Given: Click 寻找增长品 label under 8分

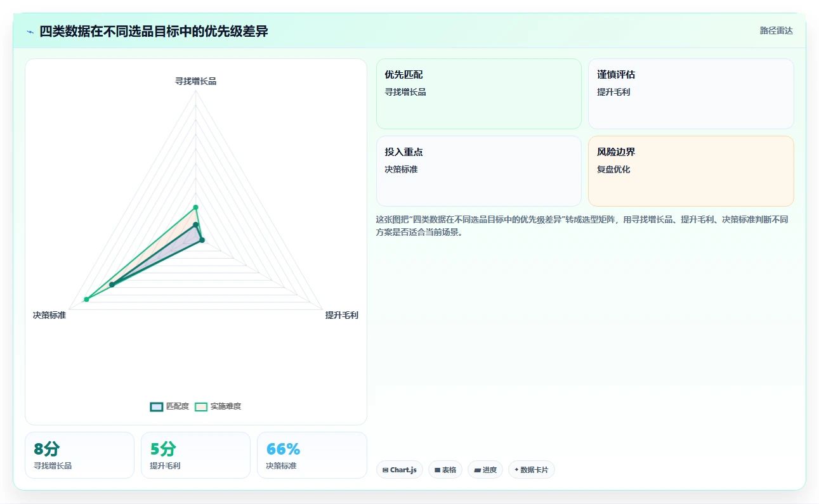Looking at the screenshot, I should (53, 466).
